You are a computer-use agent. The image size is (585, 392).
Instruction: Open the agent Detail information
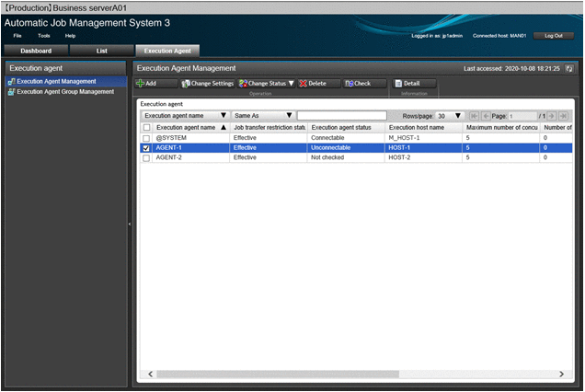[414, 83]
